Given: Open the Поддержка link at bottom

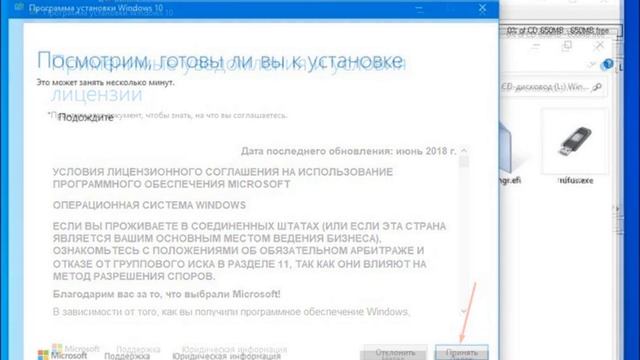Looking at the screenshot, I should 127,356.
